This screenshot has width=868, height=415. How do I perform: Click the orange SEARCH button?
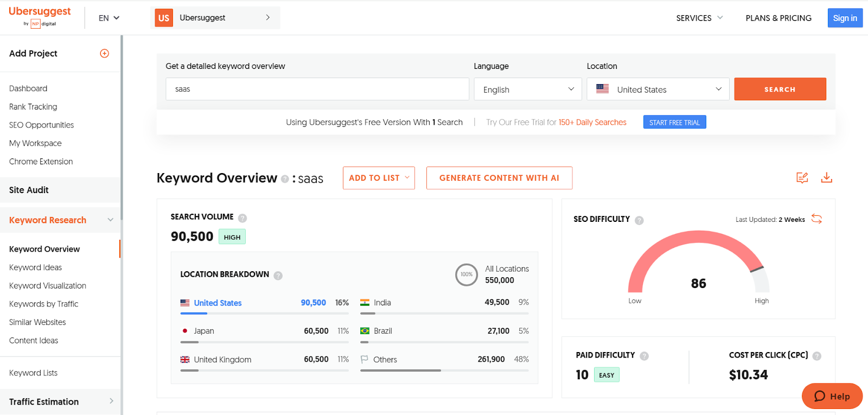(x=780, y=89)
